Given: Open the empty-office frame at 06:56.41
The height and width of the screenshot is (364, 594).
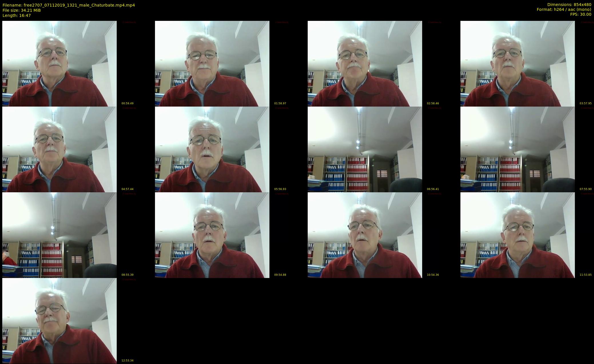Looking at the screenshot, I should click(365, 149).
